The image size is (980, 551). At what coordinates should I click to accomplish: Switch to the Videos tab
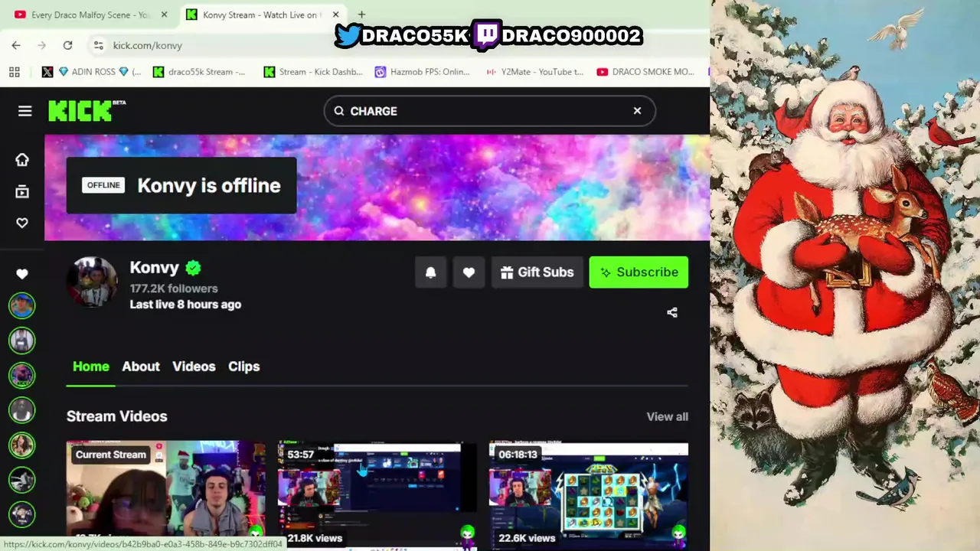(194, 367)
